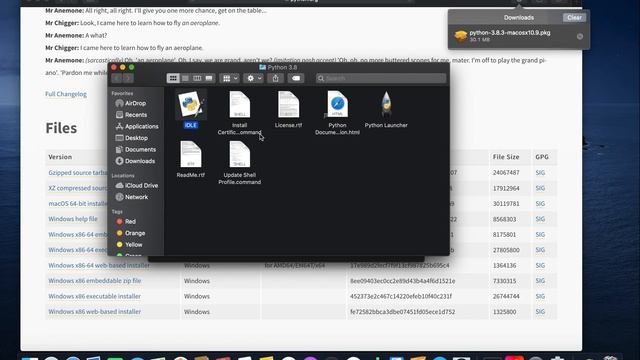The image size is (640, 360).
Task: Open Windows x86 executable installer link
Action: point(94,296)
